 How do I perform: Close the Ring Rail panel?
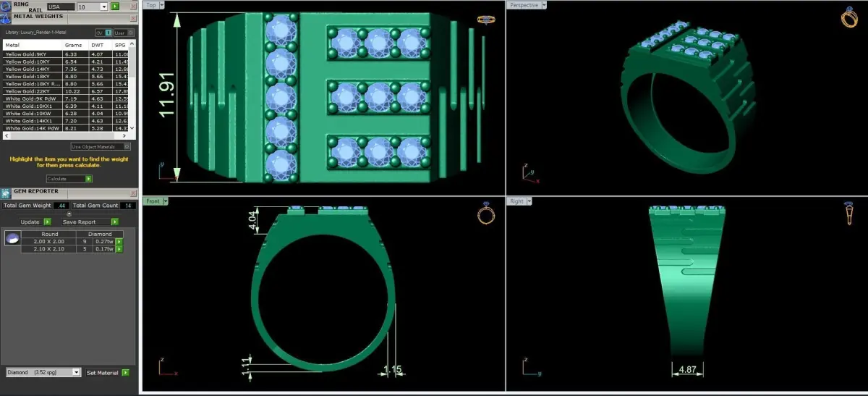point(133,6)
